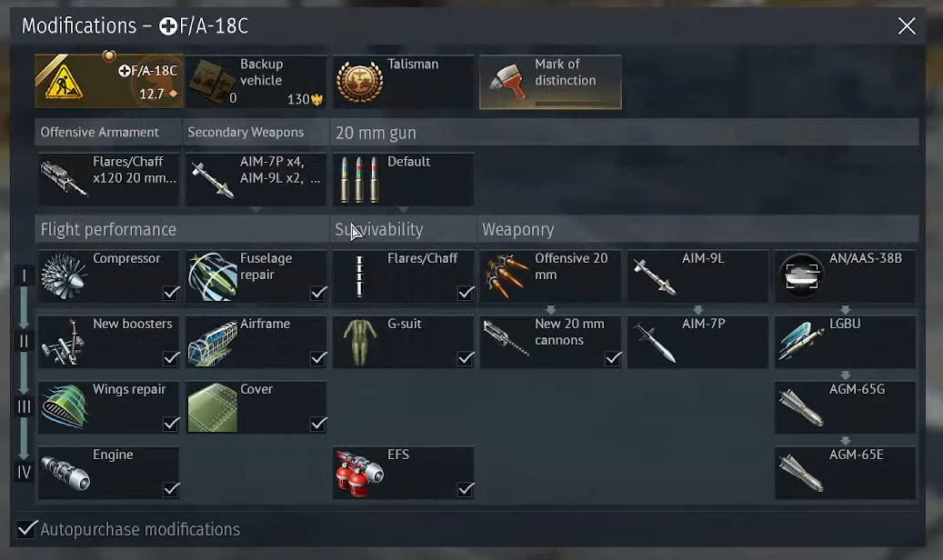
Task: Click the Mark of distinction button
Action: tap(550, 82)
